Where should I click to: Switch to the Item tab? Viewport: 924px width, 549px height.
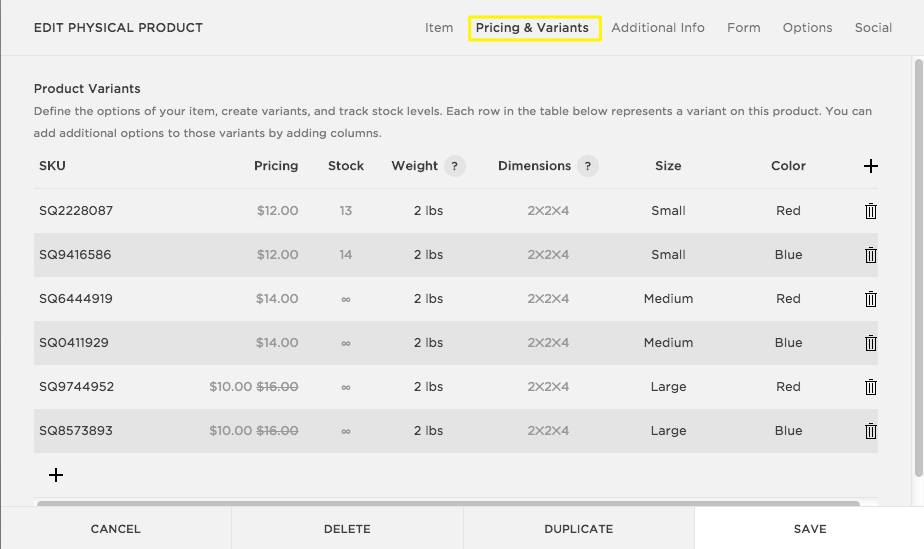click(x=439, y=28)
